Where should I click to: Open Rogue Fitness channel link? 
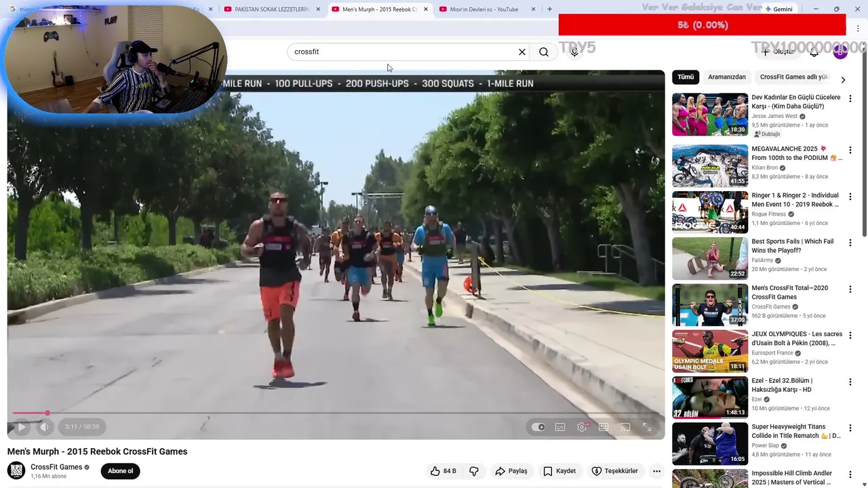[x=769, y=214]
